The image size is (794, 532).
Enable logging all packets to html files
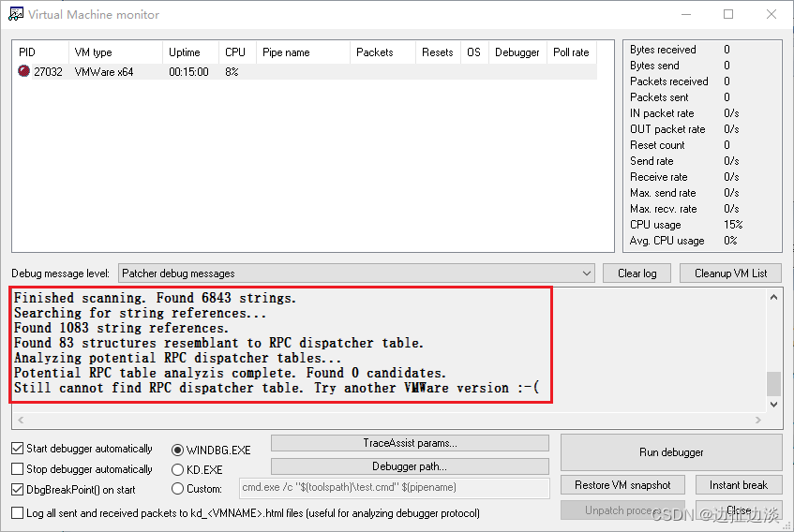click(x=17, y=512)
